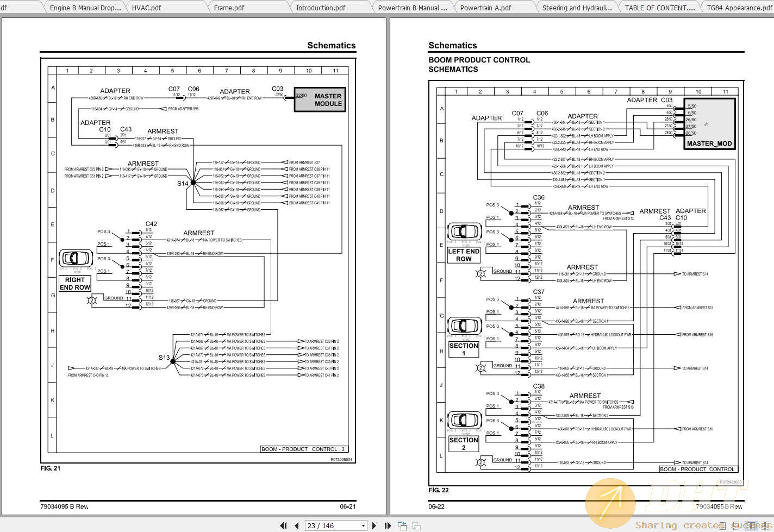This screenshot has height=532, width=774.
Task: Switch to single page layout view
Action: coord(722,525)
